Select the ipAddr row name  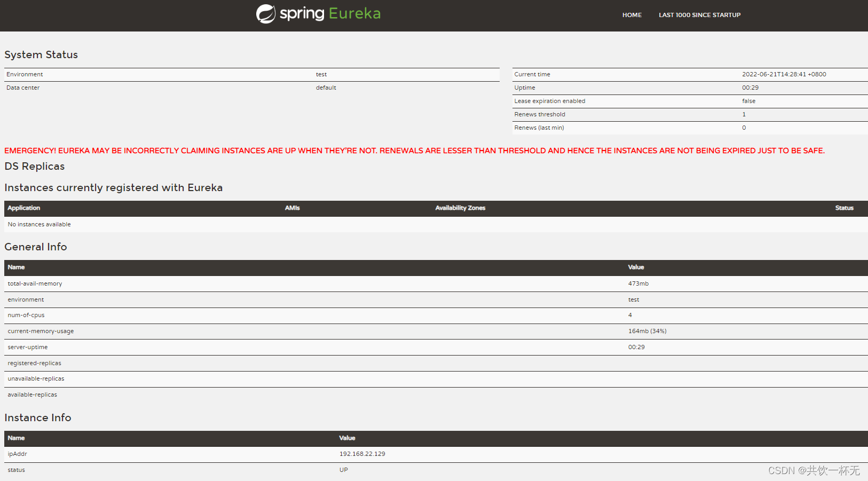[17, 454]
